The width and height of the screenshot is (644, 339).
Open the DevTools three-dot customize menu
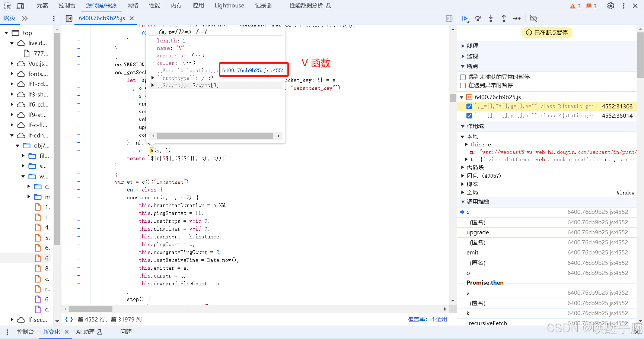[624, 6]
